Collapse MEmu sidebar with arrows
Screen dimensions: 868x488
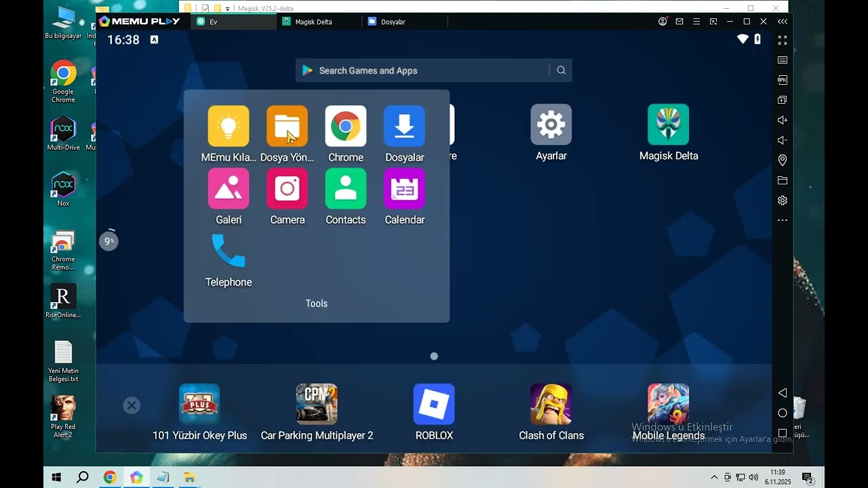click(x=783, y=22)
